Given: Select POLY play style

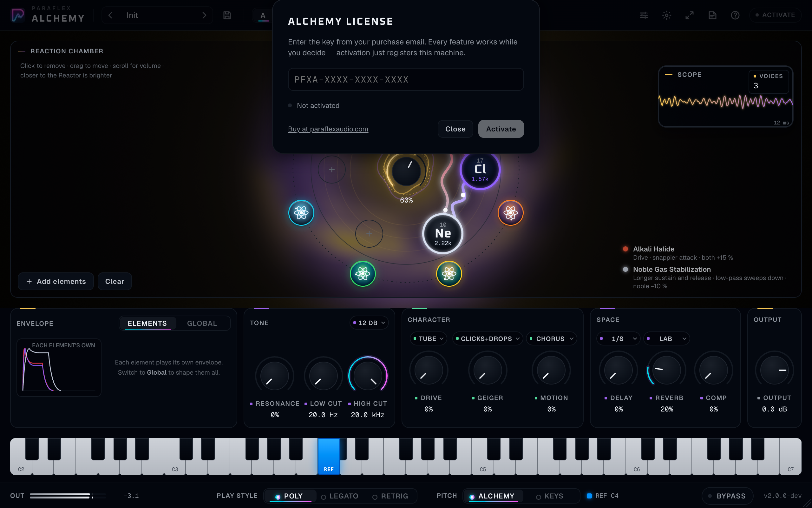Looking at the screenshot, I should 290,496.
